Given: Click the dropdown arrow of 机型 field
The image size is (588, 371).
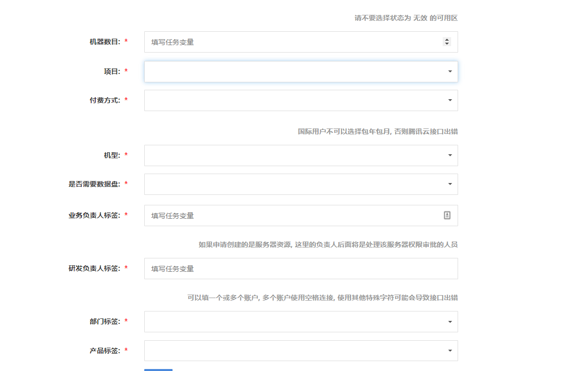Looking at the screenshot, I should [450, 155].
